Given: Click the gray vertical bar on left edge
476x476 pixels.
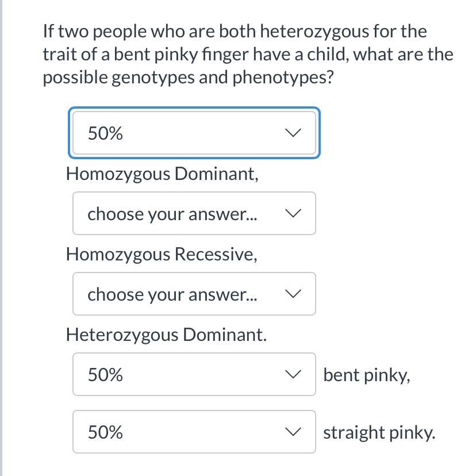Looking at the screenshot, I should tap(2, 238).
